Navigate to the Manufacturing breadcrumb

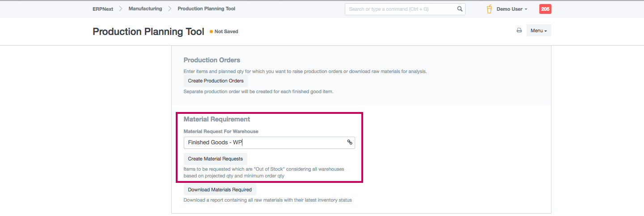[x=145, y=9]
